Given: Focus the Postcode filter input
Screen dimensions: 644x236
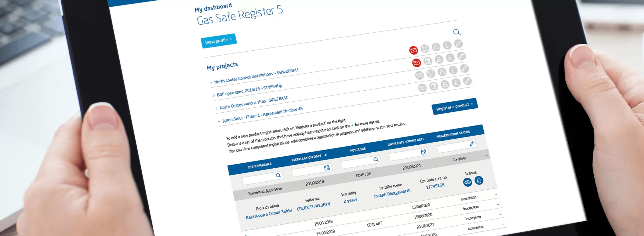Looking at the screenshot, I should [x=361, y=162].
